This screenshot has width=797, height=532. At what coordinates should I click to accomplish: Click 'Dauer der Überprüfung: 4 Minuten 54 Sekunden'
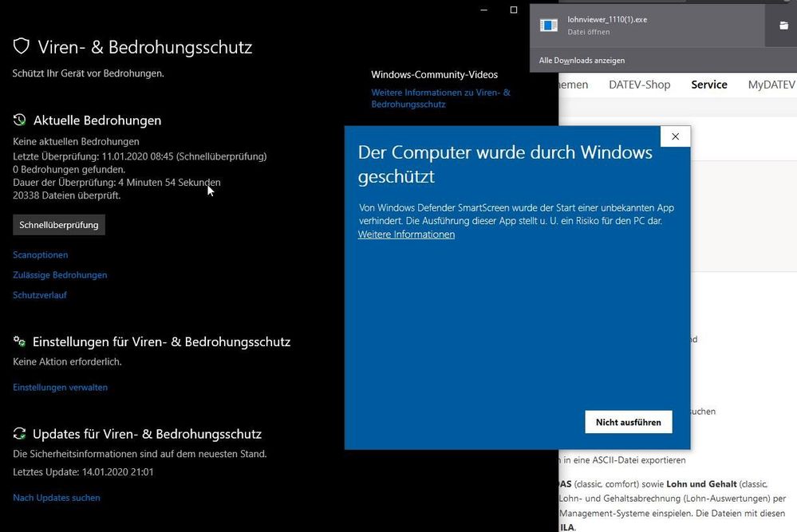116,182
